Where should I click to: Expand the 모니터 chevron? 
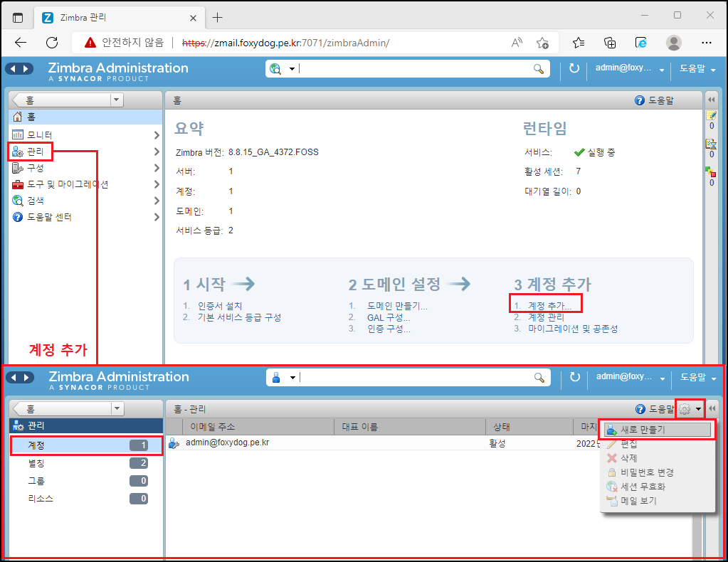pyautogui.click(x=157, y=135)
